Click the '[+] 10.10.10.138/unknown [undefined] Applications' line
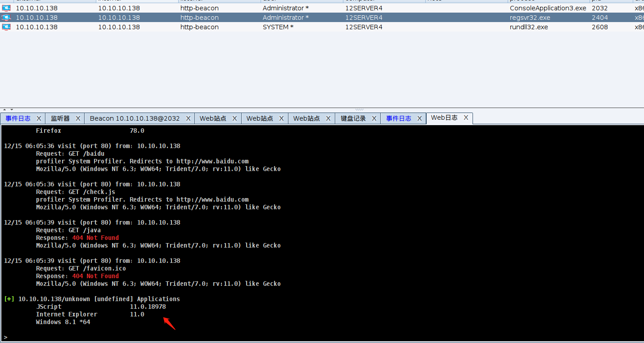The width and height of the screenshot is (644, 343). point(92,299)
